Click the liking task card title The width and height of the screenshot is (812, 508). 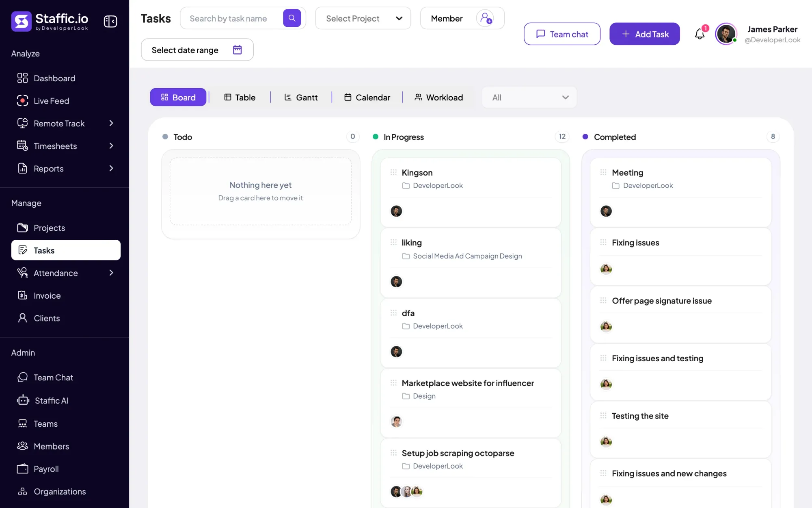[412, 242]
